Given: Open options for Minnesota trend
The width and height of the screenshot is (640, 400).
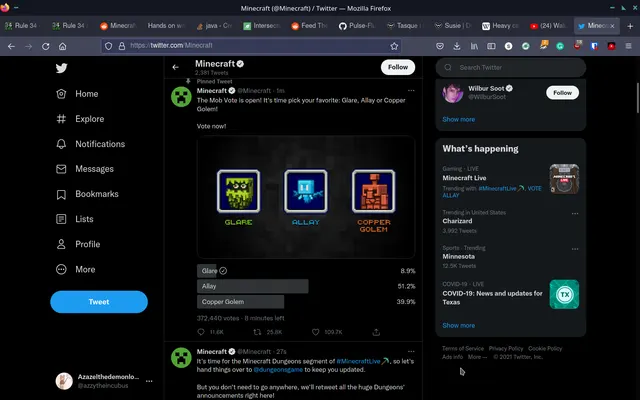Looking at the screenshot, I should pyautogui.click(x=575, y=249).
